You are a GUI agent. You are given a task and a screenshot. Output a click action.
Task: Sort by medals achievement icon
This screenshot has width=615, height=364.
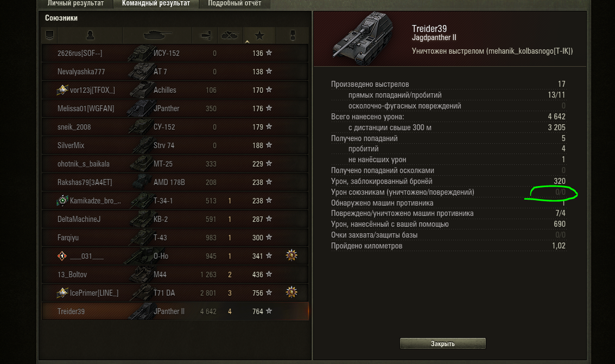292,36
